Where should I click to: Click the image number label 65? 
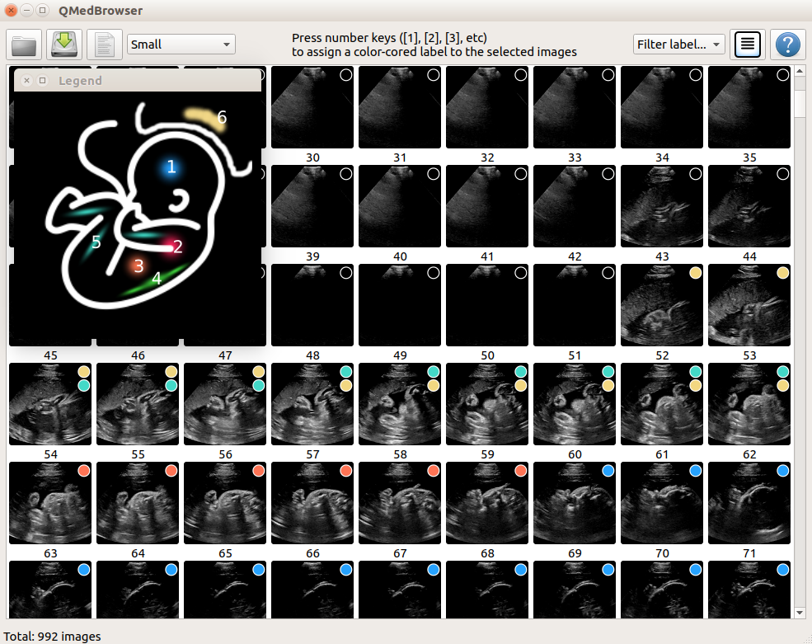pyautogui.click(x=225, y=553)
